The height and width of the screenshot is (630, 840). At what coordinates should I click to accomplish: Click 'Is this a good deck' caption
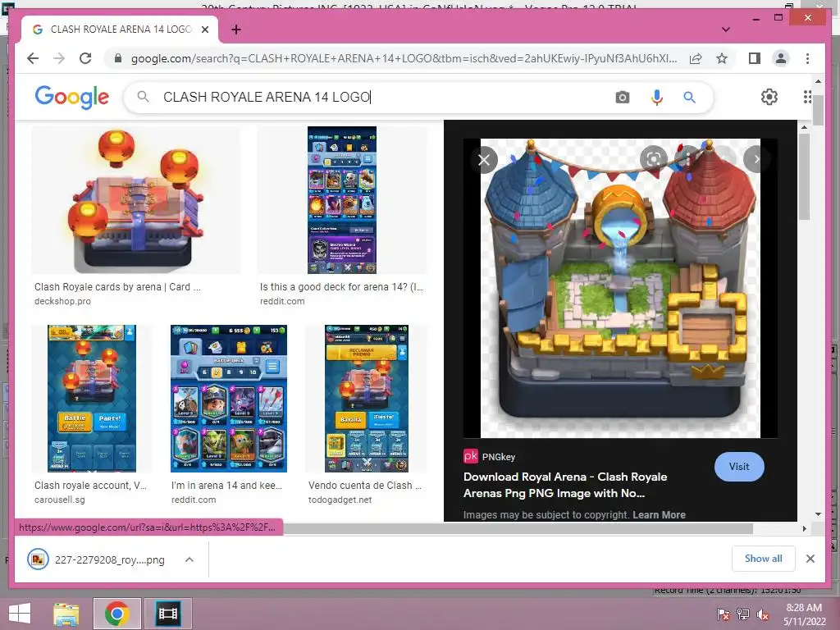pyautogui.click(x=341, y=287)
